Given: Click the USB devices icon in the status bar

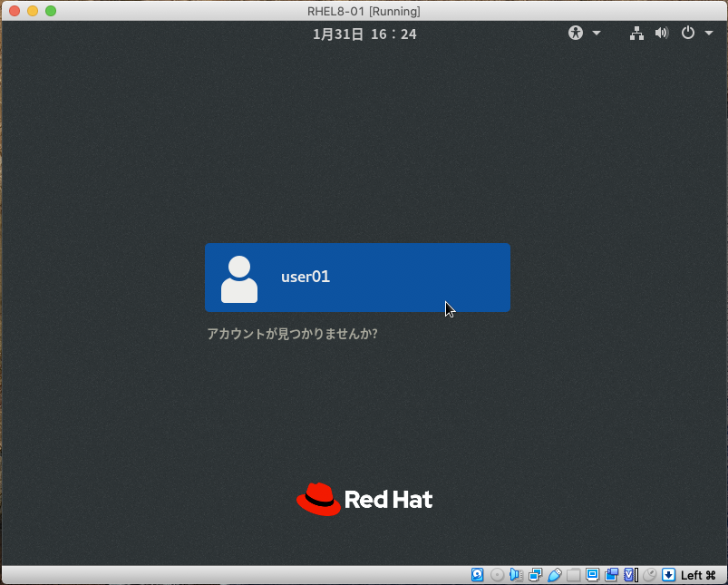Looking at the screenshot, I should pos(556,575).
